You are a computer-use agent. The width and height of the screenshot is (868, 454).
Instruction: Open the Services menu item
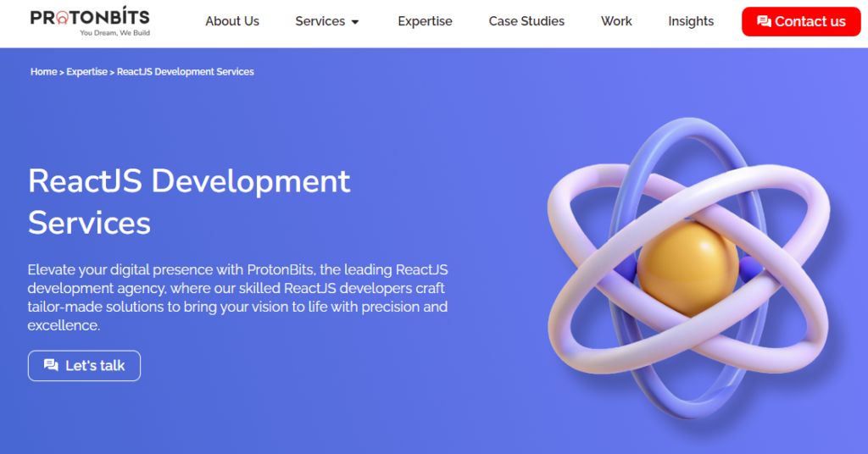coord(320,21)
